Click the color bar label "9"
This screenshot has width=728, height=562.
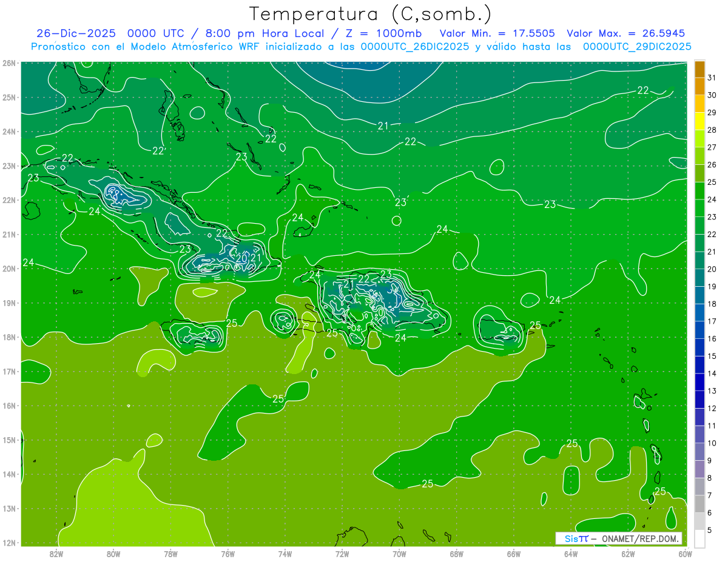(x=710, y=460)
